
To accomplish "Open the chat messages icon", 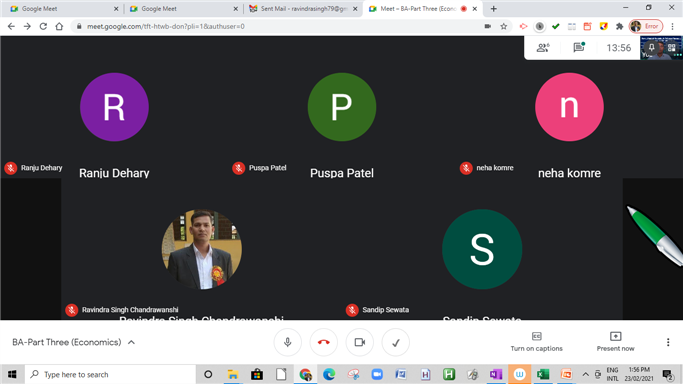I will (579, 47).
